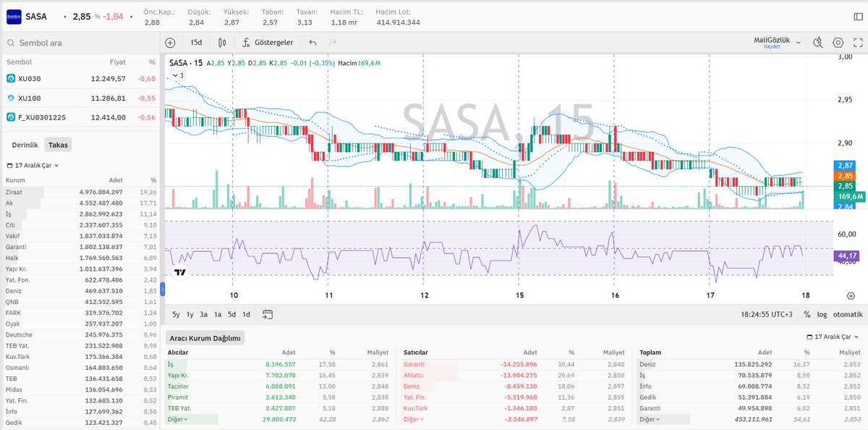Image resolution: width=868 pixels, height=430 pixels.
Task: Click the Kaydet link to save layout
Action: coord(773,48)
